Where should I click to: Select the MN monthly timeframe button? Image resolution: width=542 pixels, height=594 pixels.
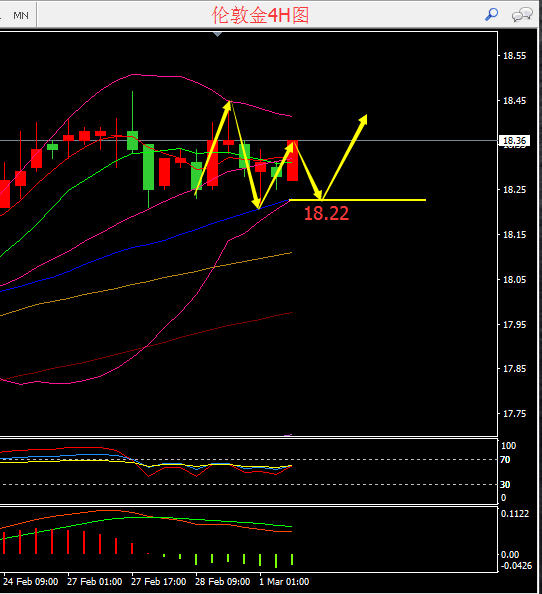(21, 16)
